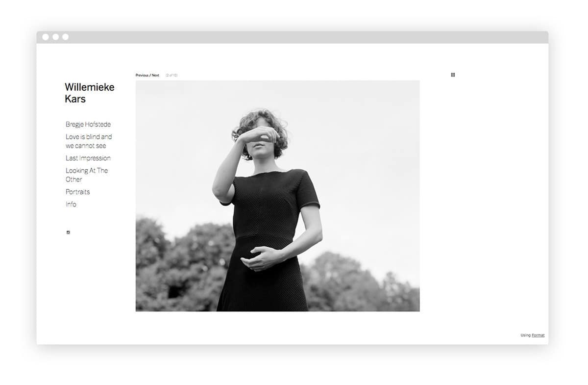Click the black-and-white portrait photo
This screenshot has height=385, width=588.
click(x=277, y=196)
